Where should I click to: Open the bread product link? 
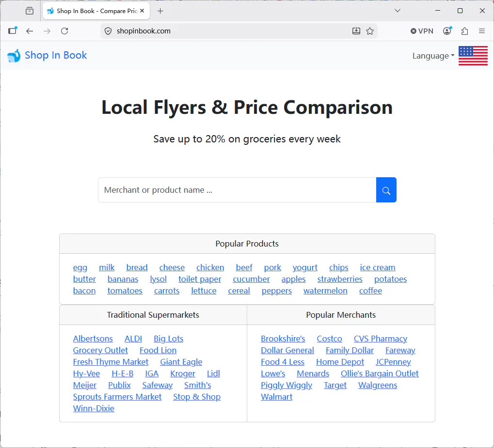point(137,267)
